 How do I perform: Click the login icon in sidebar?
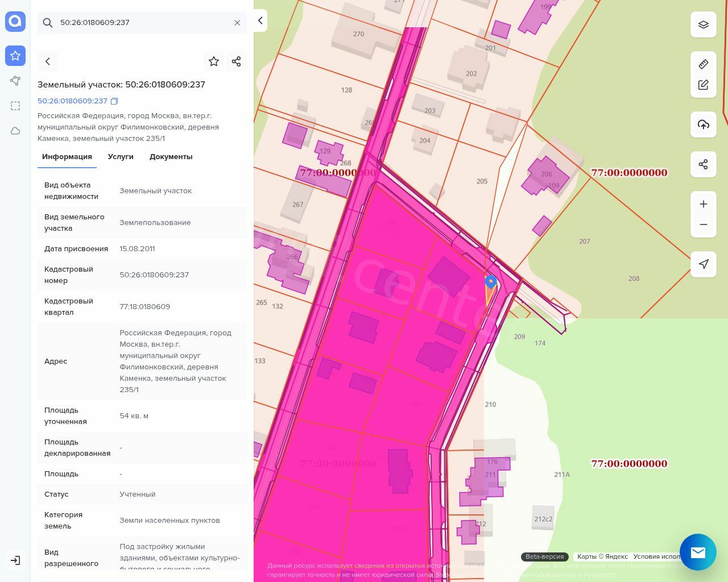tap(15, 560)
